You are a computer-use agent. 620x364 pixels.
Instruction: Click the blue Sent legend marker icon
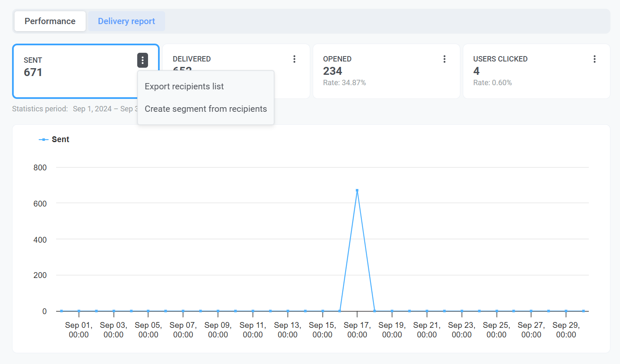(43, 140)
